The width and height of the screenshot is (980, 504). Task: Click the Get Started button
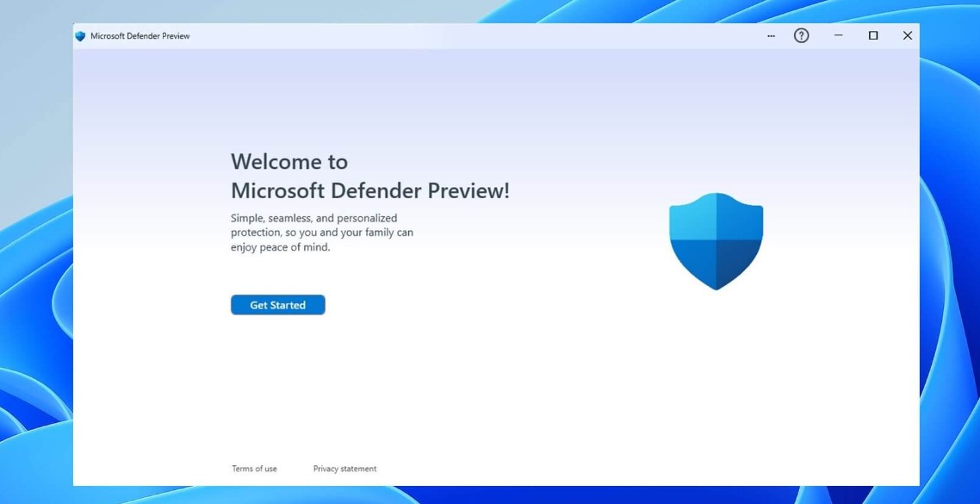pos(278,305)
